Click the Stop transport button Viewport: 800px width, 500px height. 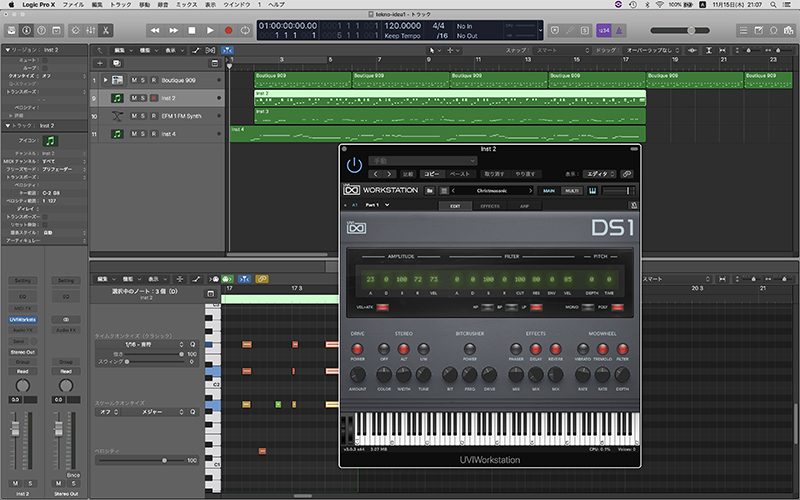click(192, 31)
